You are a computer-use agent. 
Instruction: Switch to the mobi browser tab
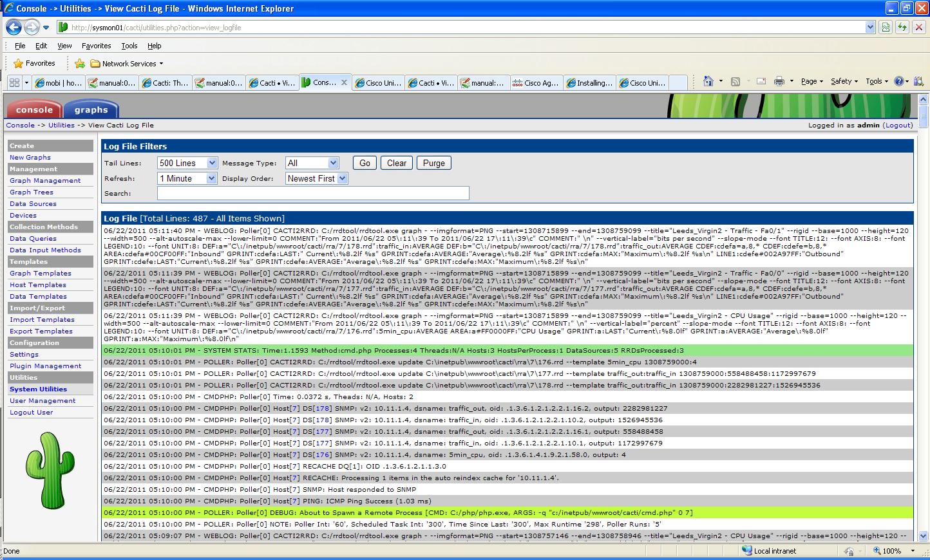pos(59,82)
